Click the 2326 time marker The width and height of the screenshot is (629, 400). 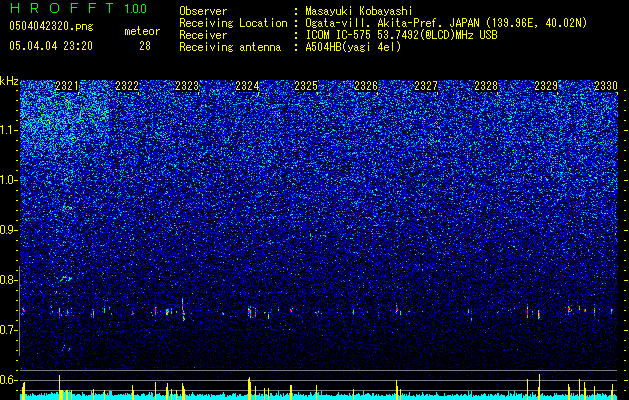tap(366, 86)
